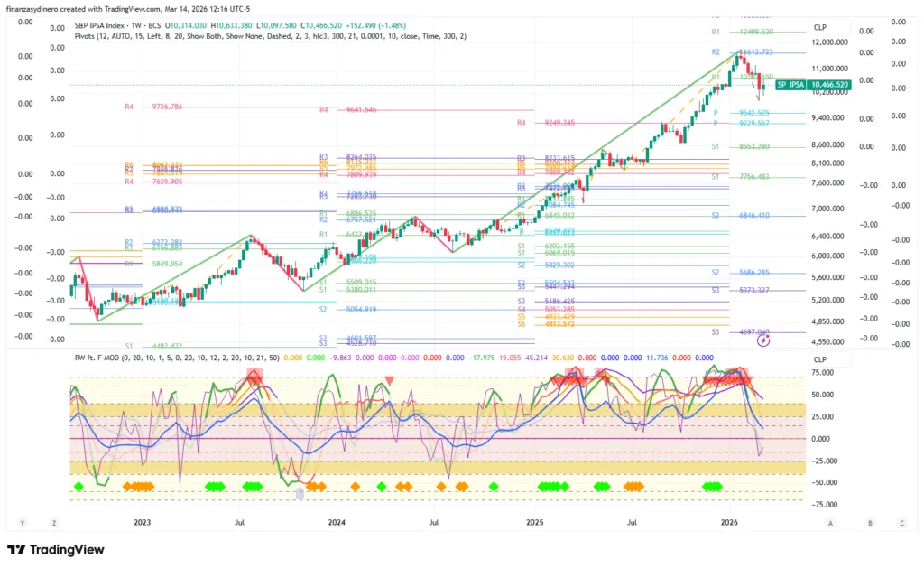Click the A scale marker icon
Image resolution: width=924 pixels, height=568 pixels.
pyautogui.click(x=829, y=522)
